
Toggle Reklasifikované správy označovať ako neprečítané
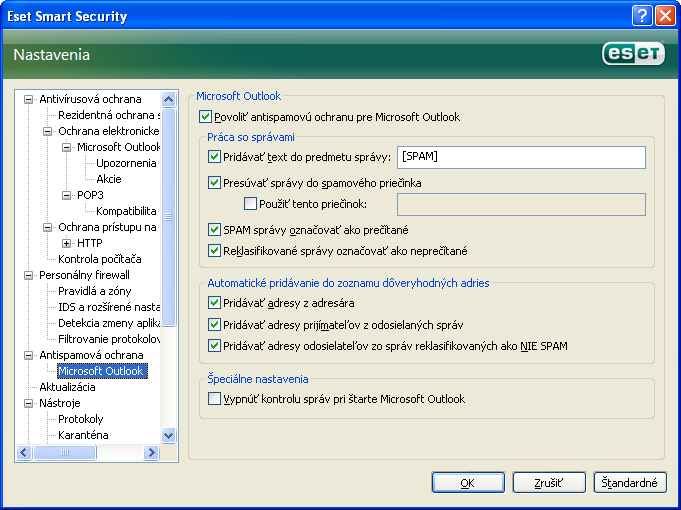tap(214, 251)
